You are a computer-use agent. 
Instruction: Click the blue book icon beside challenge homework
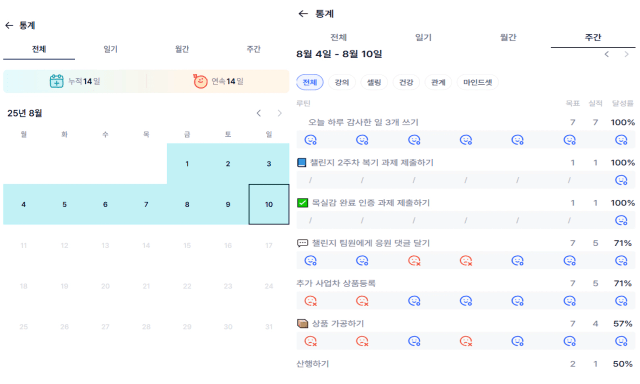click(302, 162)
